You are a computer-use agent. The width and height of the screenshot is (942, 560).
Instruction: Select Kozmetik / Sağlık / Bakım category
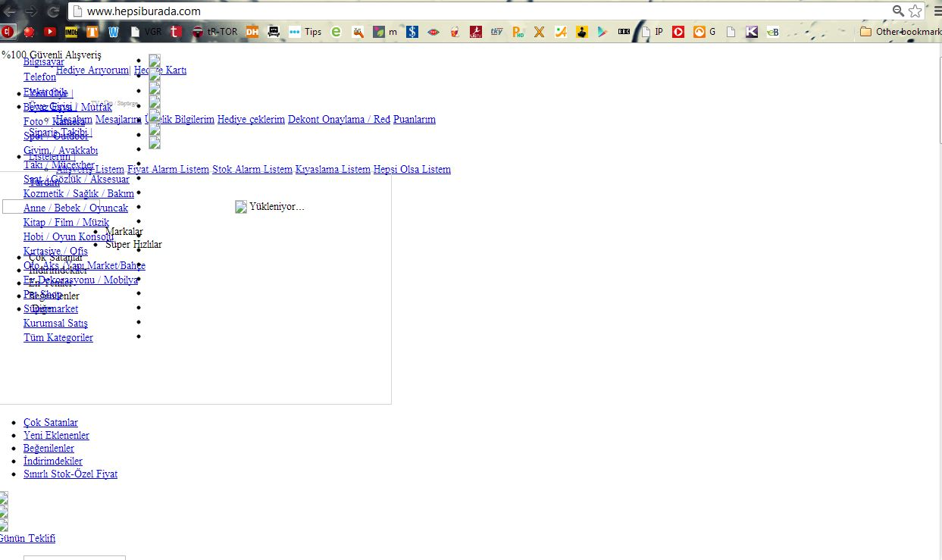[79, 193]
